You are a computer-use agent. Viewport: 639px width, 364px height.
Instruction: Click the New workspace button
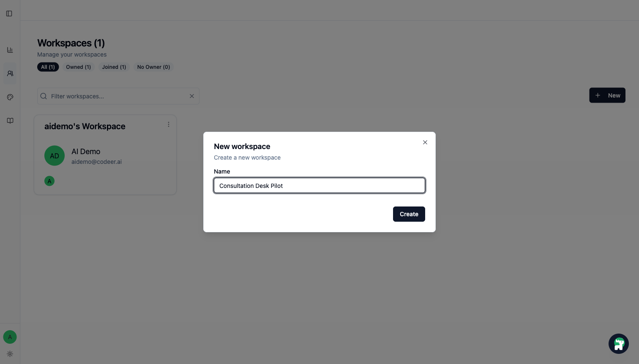click(x=607, y=95)
